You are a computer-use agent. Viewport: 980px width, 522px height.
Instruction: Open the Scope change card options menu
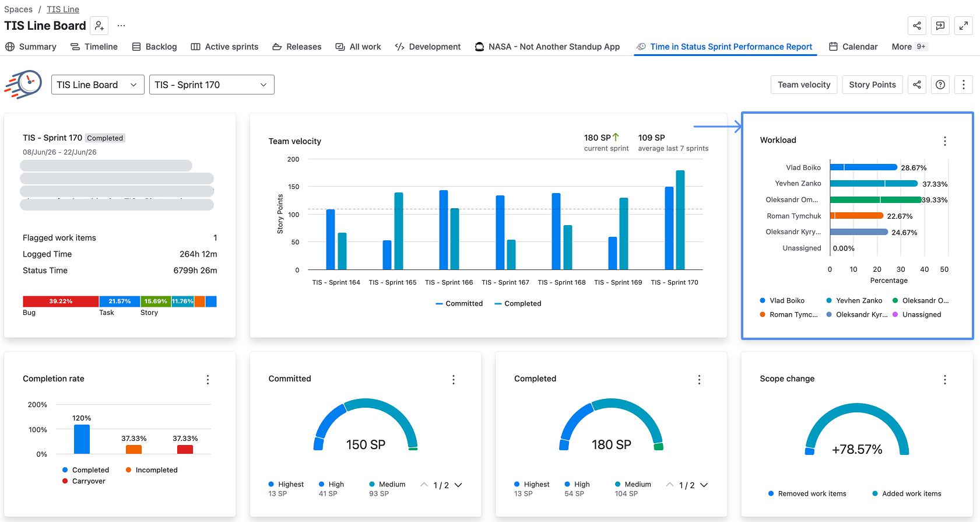coord(945,380)
